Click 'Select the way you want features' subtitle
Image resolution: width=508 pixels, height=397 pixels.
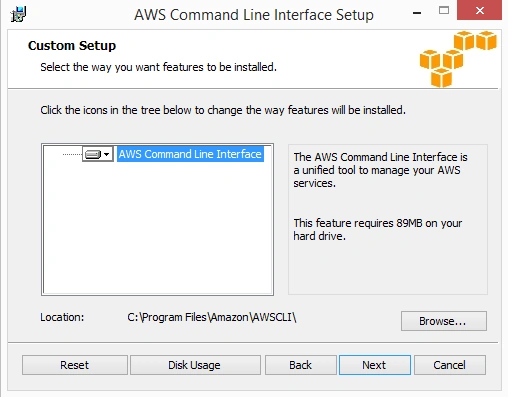click(158, 67)
